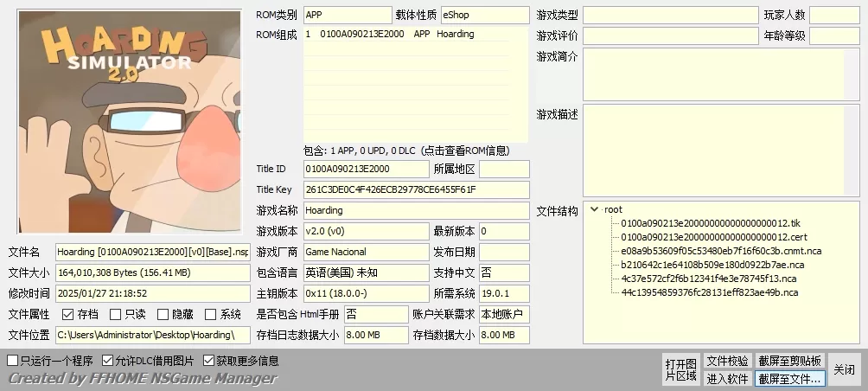Select the .cnmt.nca file entry
The height and width of the screenshot is (391, 868).
(720, 251)
